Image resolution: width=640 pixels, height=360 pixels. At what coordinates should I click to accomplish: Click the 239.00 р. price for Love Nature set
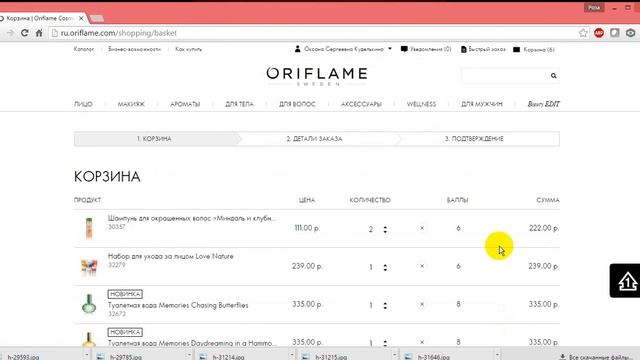[x=307, y=266]
